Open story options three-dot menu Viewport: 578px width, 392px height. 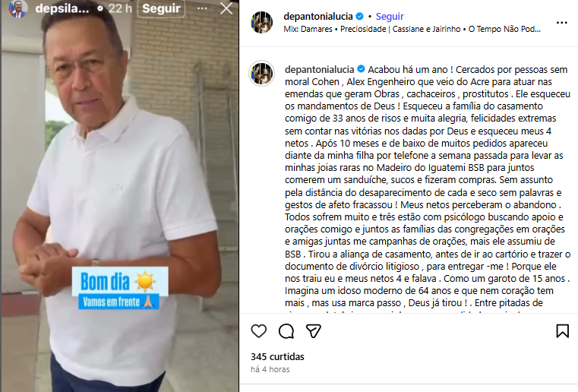click(202, 8)
